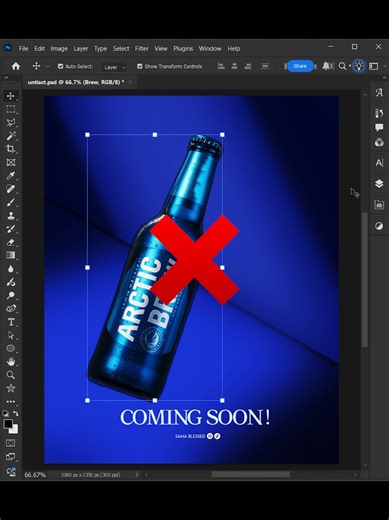Reset default foreground and background colors
Image resolution: width=389 pixels, height=520 pixels.
[5, 414]
